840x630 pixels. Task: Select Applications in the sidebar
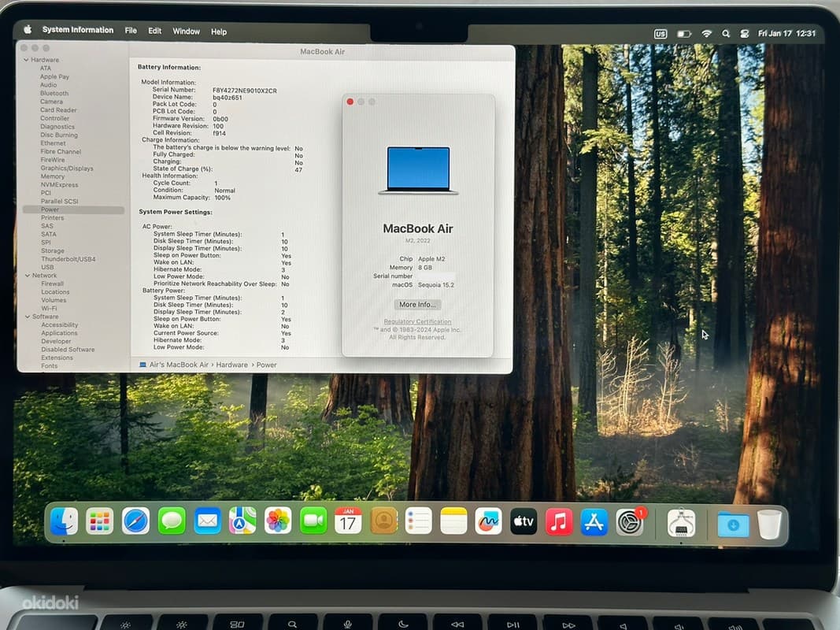[x=60, y=333]
